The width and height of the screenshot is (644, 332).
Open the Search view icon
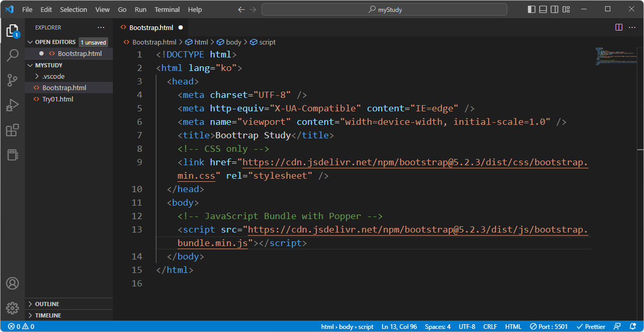tap(12, 55)
